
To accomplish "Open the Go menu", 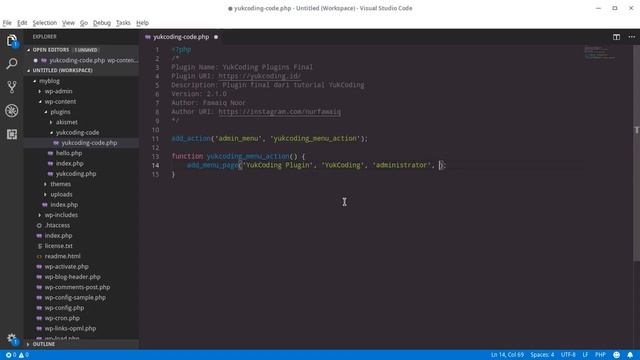I will click(x=84, y=23).
